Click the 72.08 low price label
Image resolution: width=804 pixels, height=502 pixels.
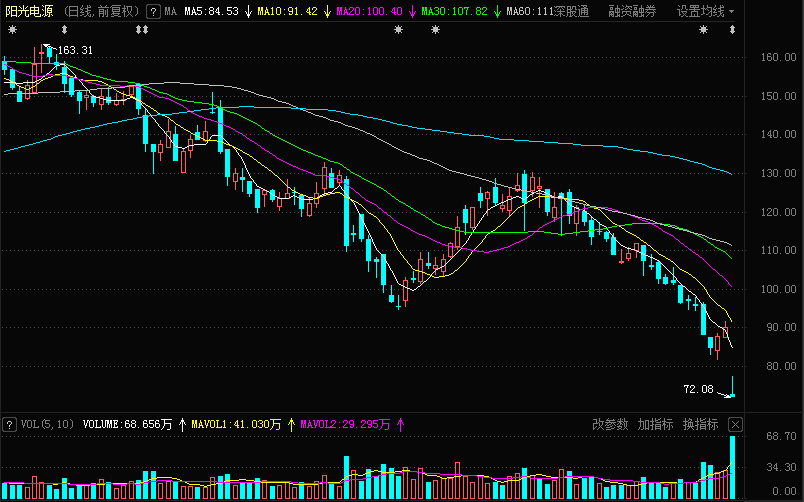pos(698,389)
